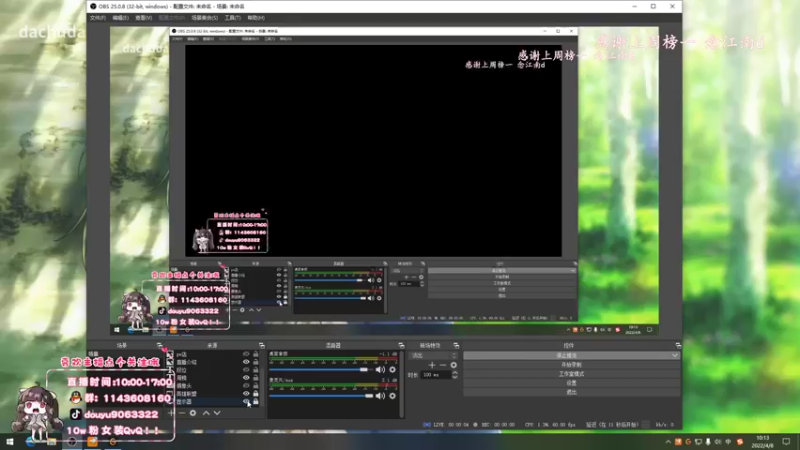This screenshot has width=800, height=450.
Task: Click the 开始录制 start recording button
Action: point(571,364)
